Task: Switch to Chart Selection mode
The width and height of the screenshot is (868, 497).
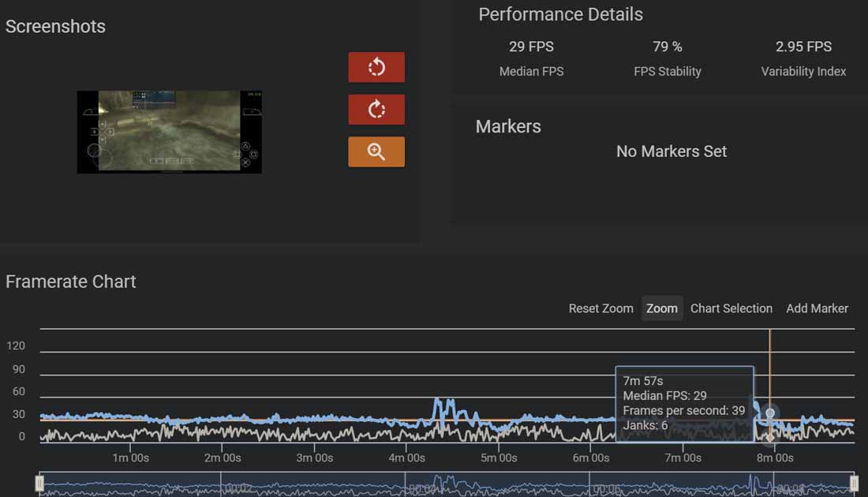Action: tap(731, 308)
